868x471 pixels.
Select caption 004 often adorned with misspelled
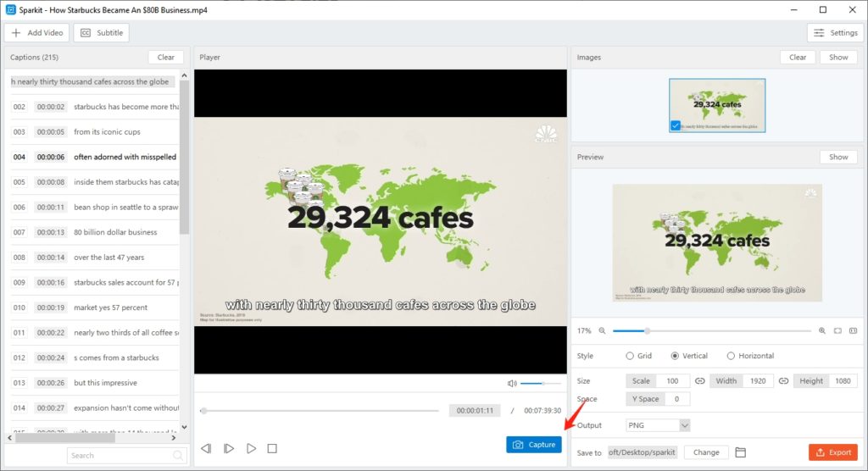[95, 158]
